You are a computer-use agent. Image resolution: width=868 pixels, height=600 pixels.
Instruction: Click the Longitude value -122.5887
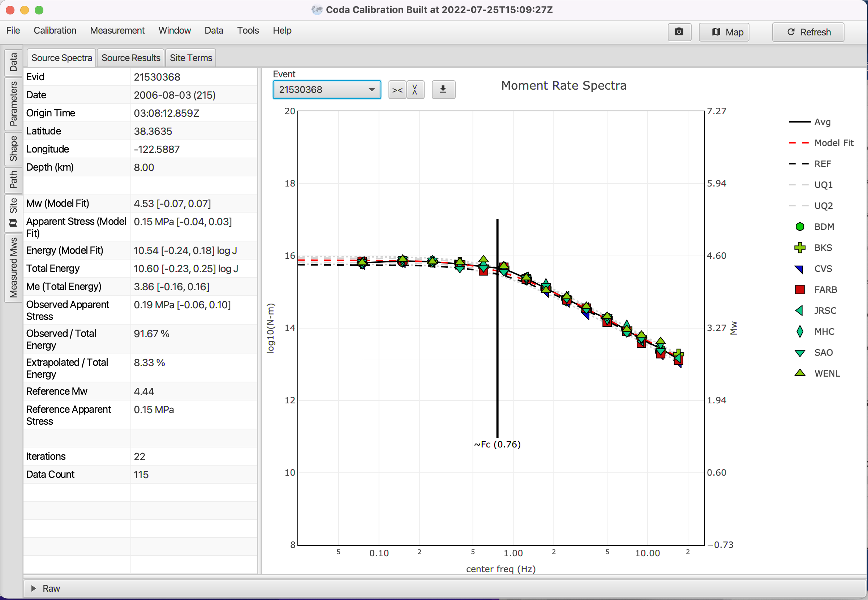click(157, 149)
